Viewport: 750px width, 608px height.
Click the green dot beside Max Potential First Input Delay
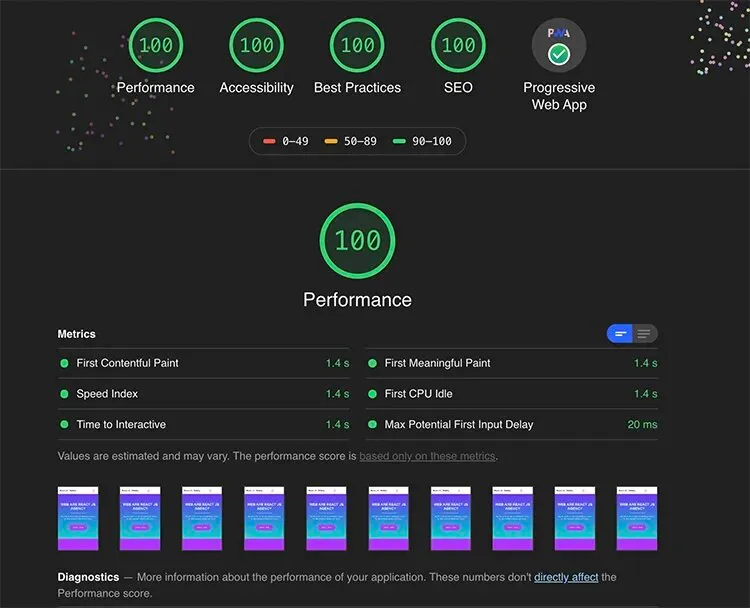(x=372, y=424)
